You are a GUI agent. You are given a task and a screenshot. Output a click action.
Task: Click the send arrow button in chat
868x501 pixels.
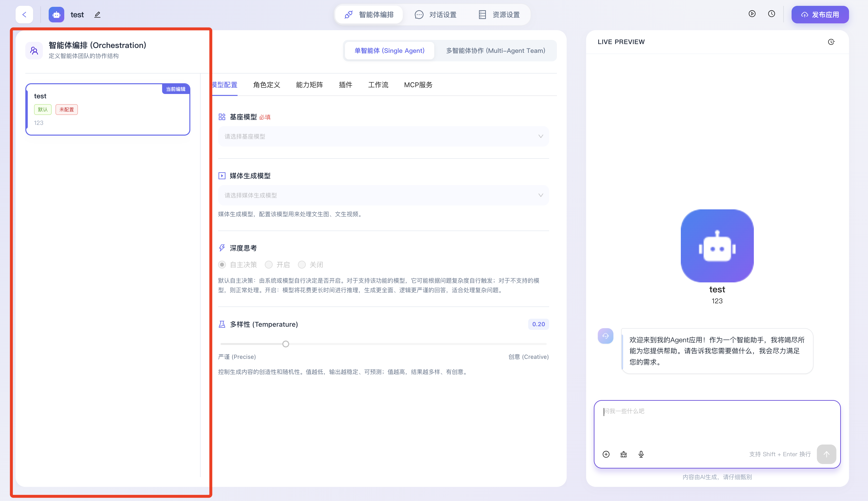tap(826, 454)
